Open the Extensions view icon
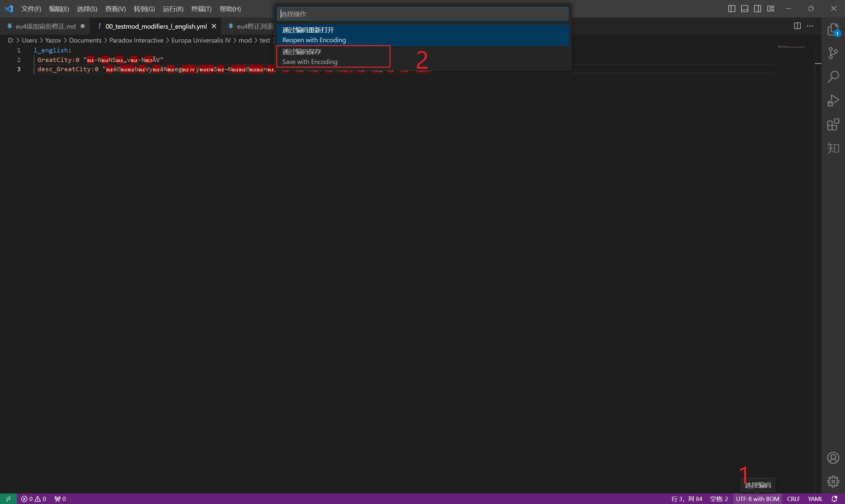Screen dimensions: 845x504 (833, 124)
